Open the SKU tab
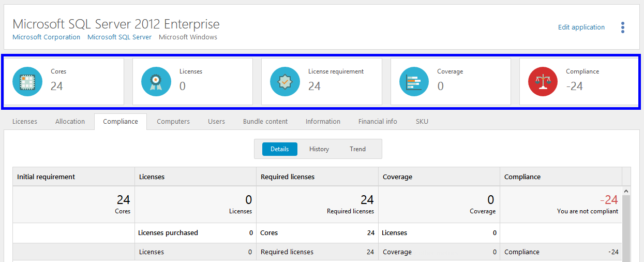 [422, 122]
